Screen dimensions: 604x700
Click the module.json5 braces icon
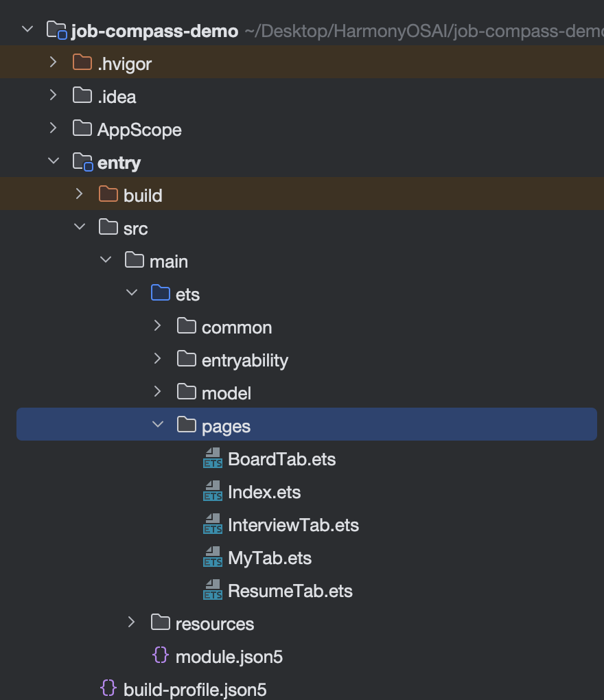[160, 655]
